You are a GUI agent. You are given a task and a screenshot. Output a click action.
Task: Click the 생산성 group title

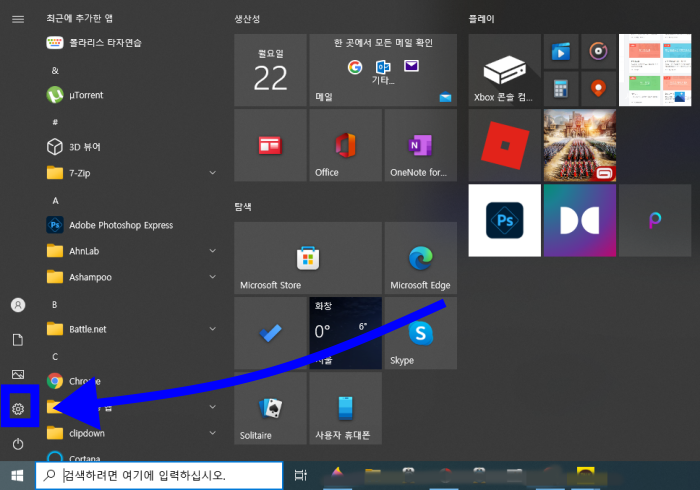click(247, 19)
